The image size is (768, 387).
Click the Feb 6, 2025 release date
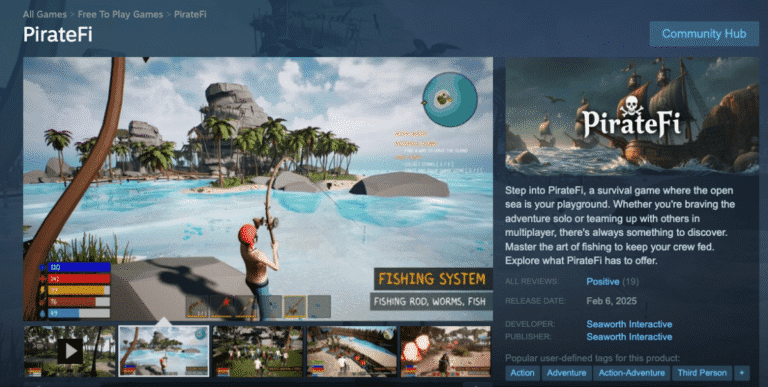[x=611, y=301]
